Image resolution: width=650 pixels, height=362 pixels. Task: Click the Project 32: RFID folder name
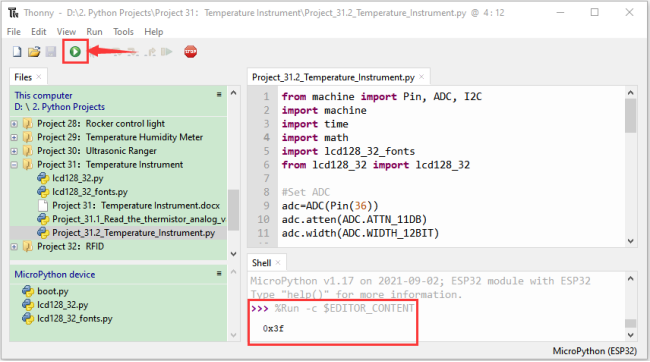(70, 247)
